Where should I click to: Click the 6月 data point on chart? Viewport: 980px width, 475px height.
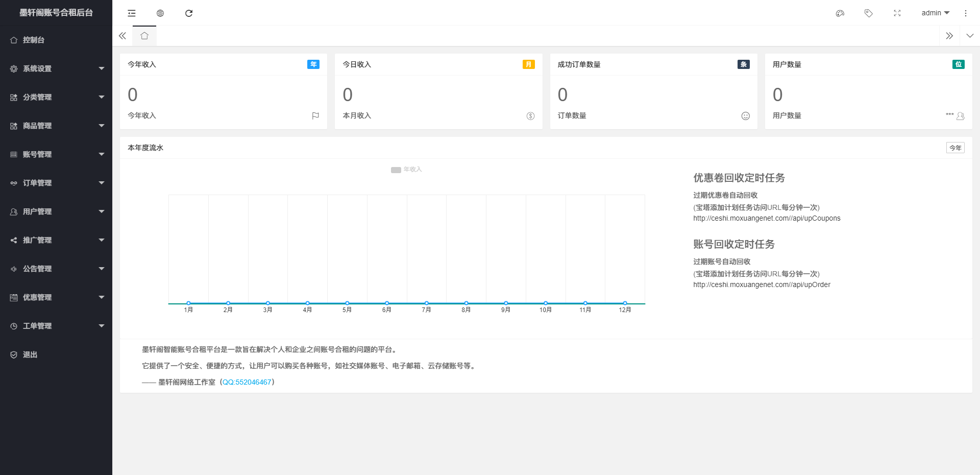click(x=387, y=303)
